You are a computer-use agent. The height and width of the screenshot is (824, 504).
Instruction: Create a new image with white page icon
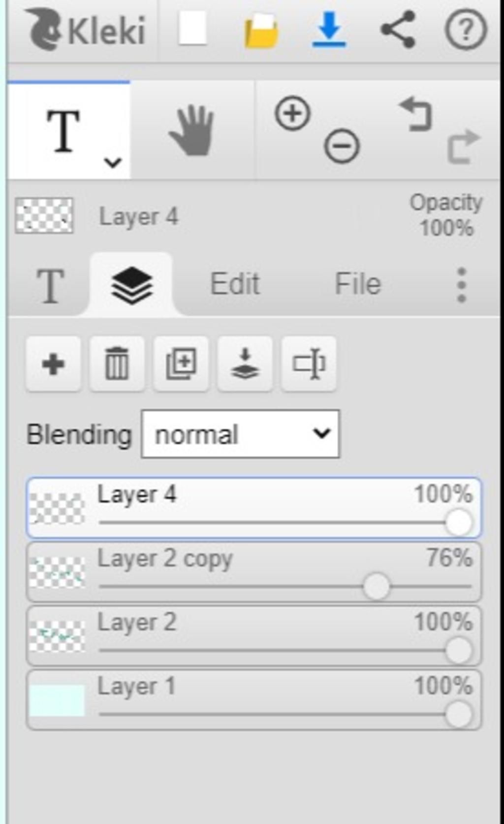(192, 29)
